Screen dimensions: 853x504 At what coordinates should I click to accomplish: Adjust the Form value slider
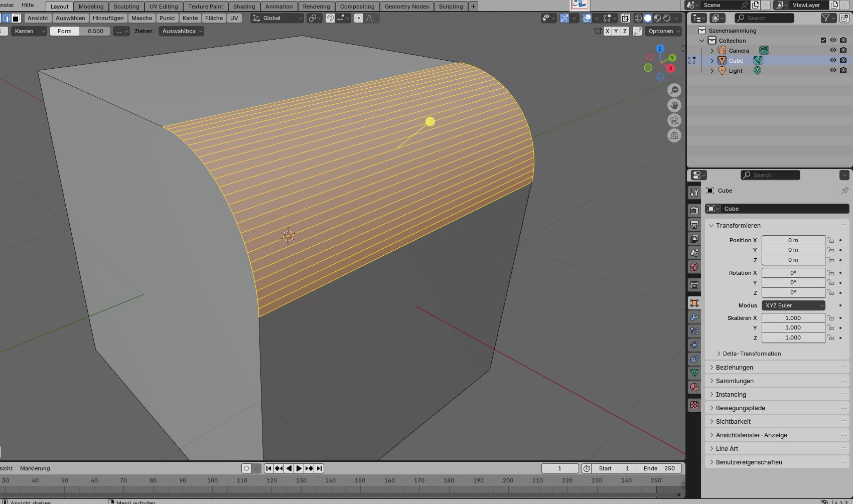click(x=80, y=31)
